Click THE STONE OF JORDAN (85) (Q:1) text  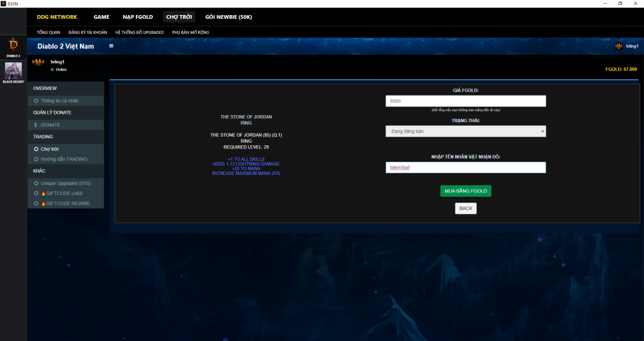click(x=246, y=135)
